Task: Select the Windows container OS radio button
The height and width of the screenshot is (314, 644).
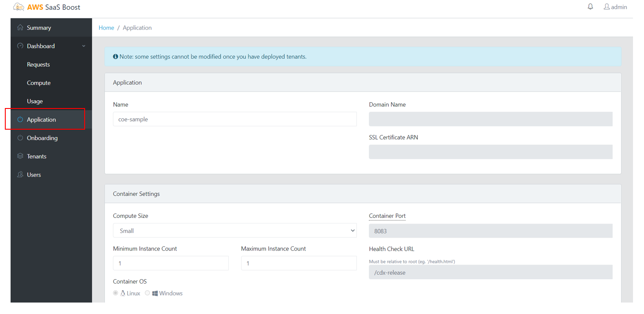Action: [148, 293]
